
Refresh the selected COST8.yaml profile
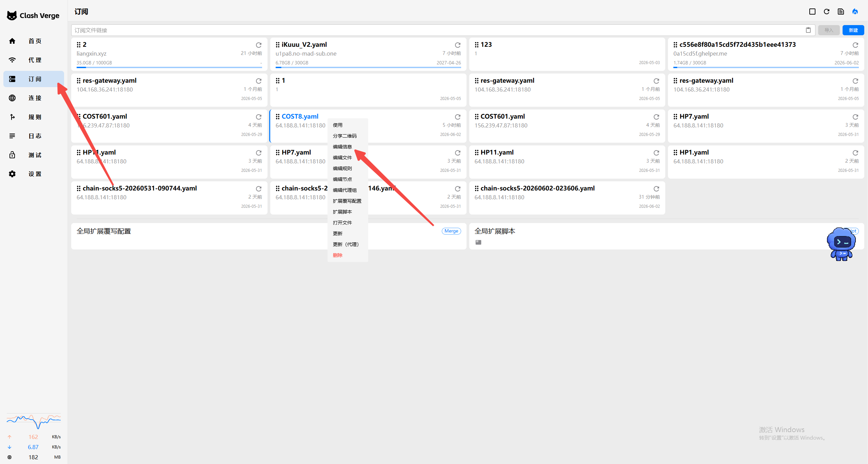pyautogui.click(x=458, y=117)
